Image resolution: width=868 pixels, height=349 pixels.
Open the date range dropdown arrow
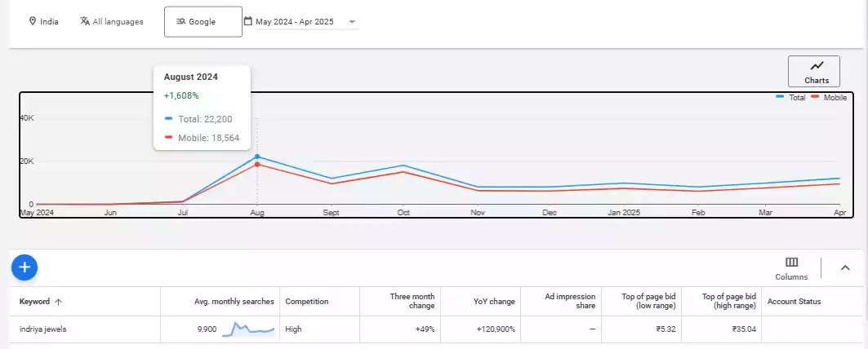click(x=351, y=22)
